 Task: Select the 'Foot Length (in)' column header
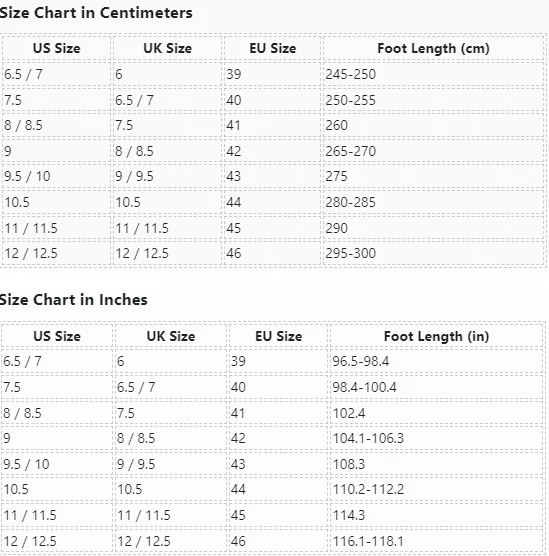436,336
